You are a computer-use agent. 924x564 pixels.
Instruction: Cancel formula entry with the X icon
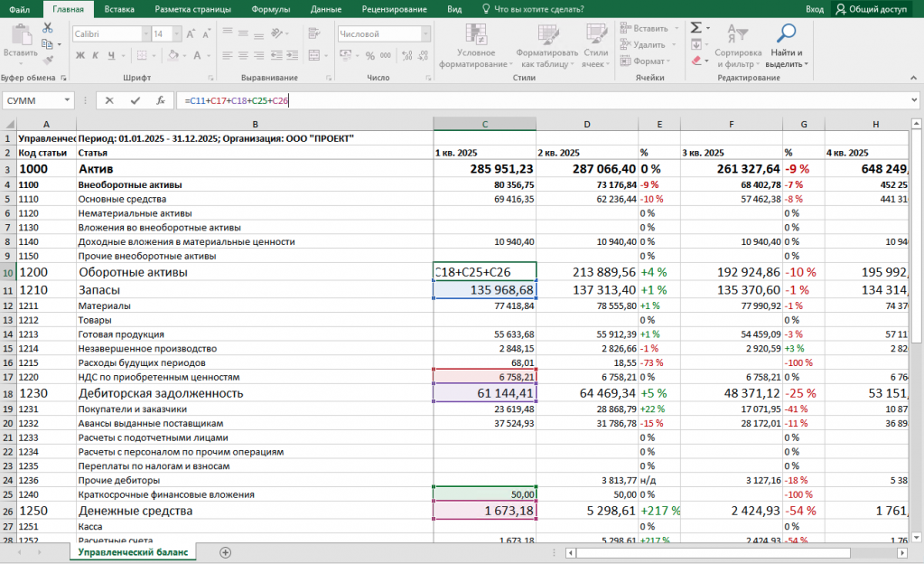109,100
